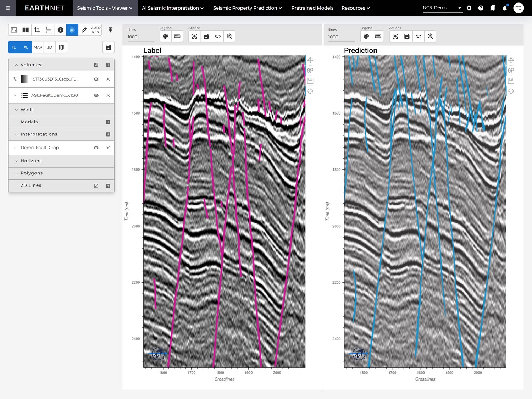
Task: Click the AUTO RES. toolbar button
Action: coord(95,30)
